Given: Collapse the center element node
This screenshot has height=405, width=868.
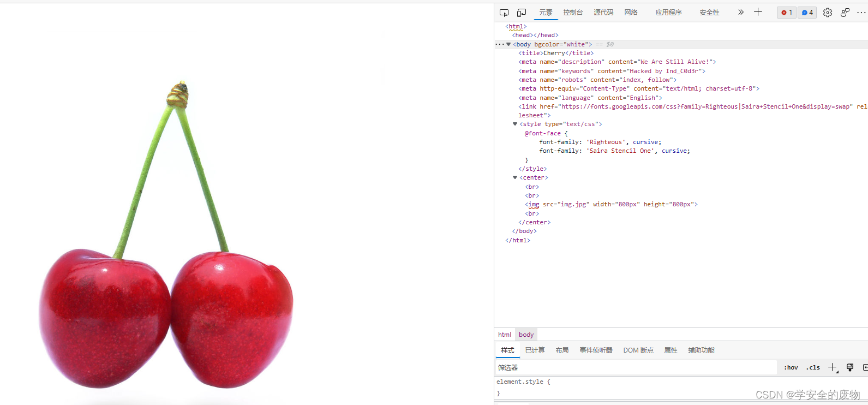Looking at the screenshot, I should (515, 177).
